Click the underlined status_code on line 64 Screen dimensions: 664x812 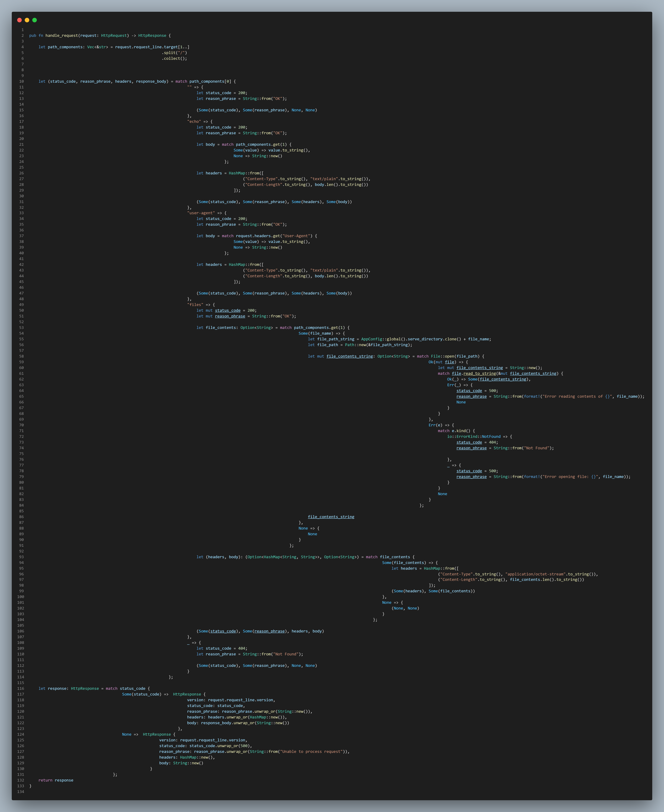[x=469, y=390]
